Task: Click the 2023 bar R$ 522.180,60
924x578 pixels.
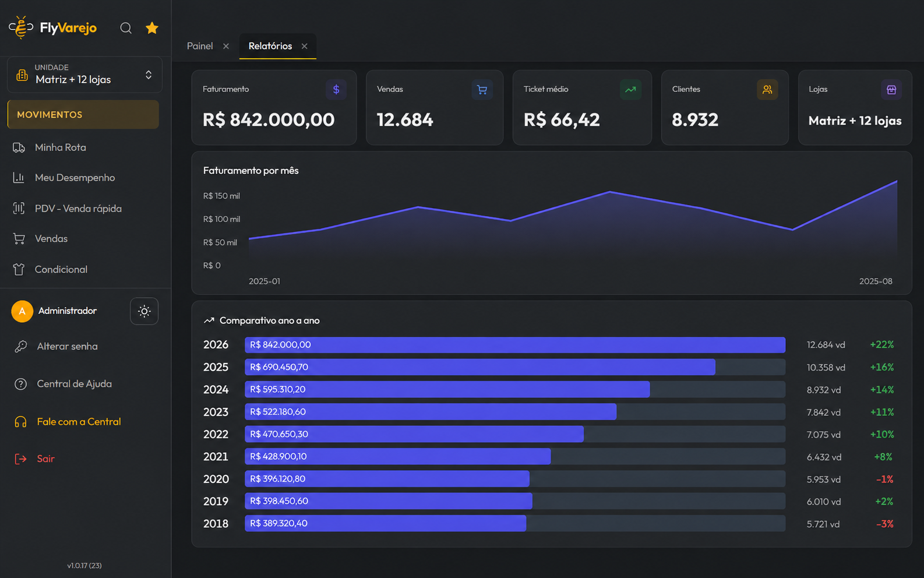Action: [431, 412]
